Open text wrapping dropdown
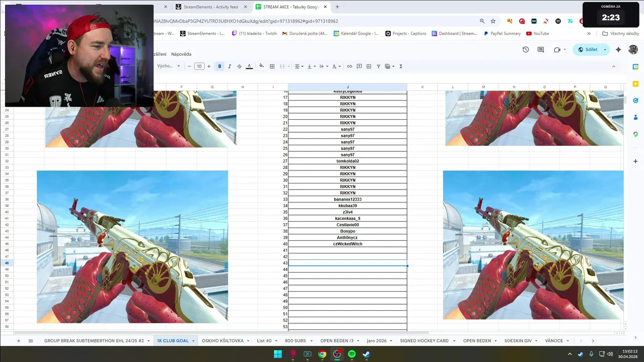This screenshot has width=644, height=362. tap(323, 66)
